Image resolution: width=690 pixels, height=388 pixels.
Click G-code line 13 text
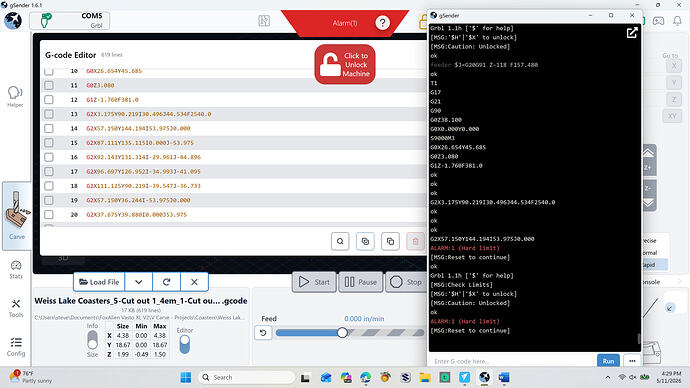[x=149, y=114]
